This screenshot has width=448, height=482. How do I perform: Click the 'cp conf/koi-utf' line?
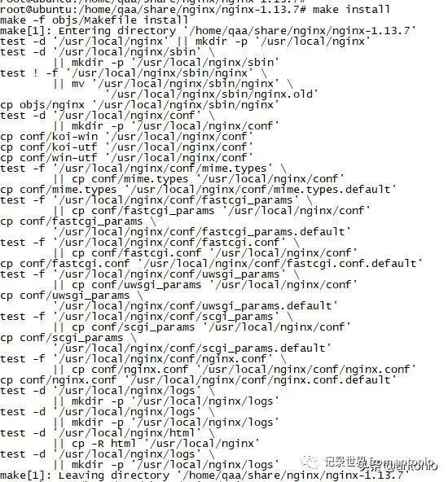point(126,147)
